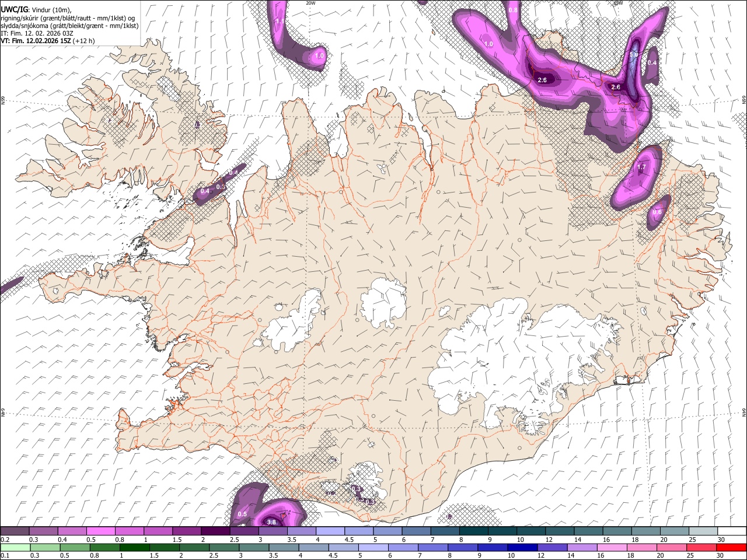The width and height of the screenshot is (747, 560).
Task: Click the 16 label on the upper scale
Action: coord(606,540)
